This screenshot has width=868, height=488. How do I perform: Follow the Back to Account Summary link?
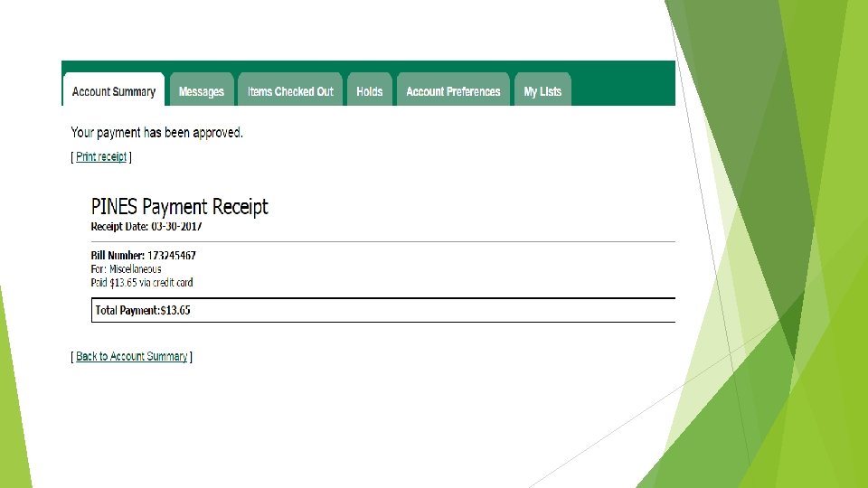click(132, 356)
